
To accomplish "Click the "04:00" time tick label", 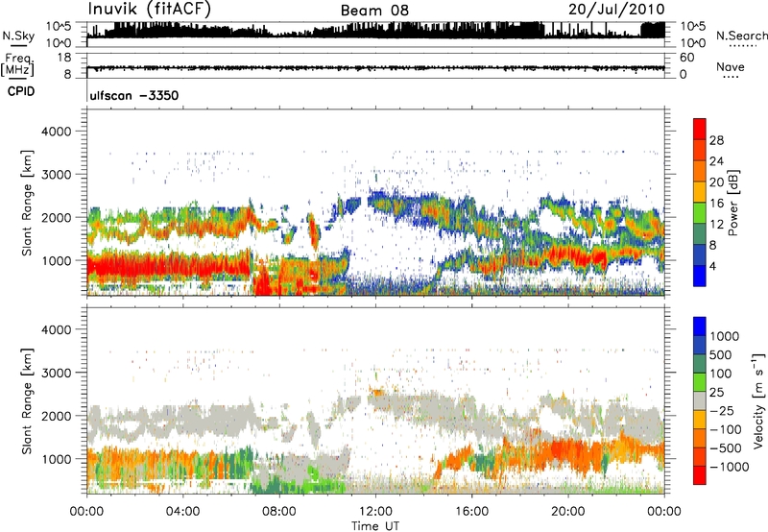I will pos(182,512).
